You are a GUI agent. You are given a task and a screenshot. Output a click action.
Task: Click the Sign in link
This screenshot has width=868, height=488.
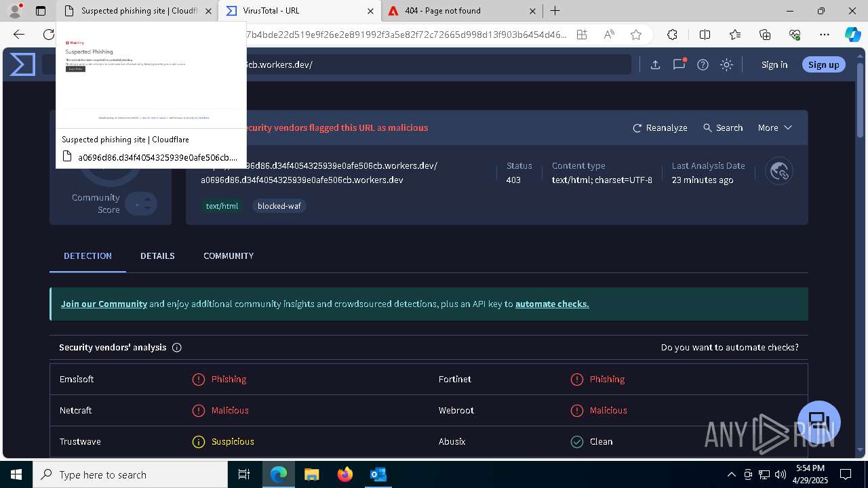point(774,64)
